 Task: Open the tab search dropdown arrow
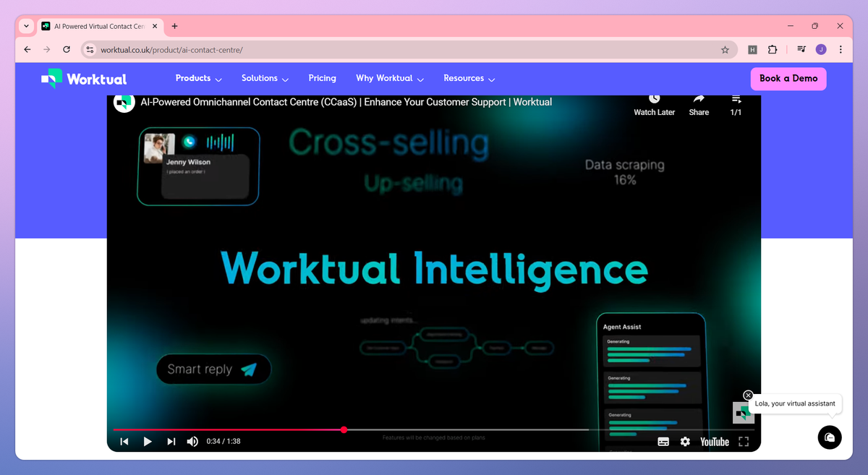tap(27, 26)
